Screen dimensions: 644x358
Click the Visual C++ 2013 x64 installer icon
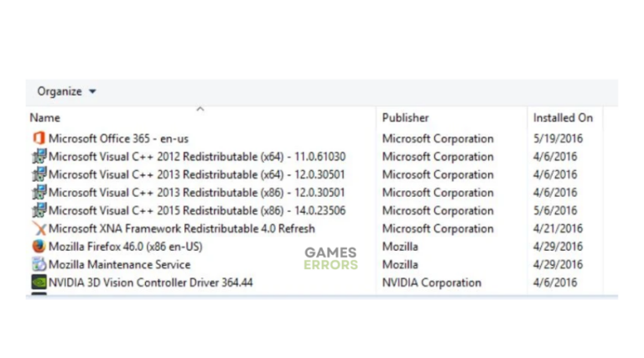tap(39, 174)
